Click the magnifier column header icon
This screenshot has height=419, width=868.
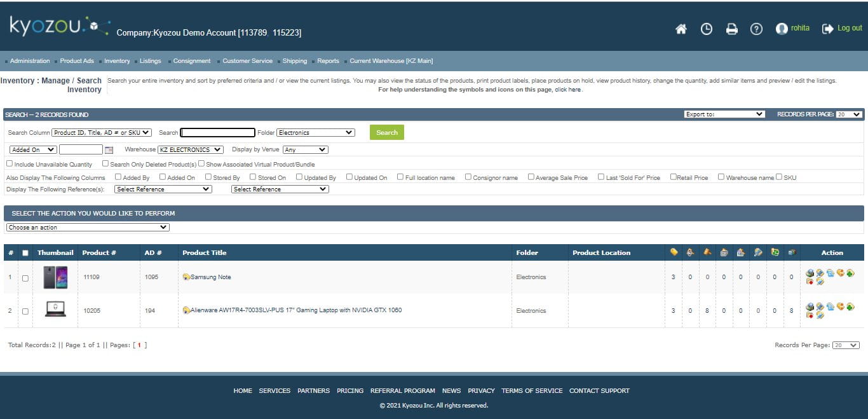(x=758, y=252)
